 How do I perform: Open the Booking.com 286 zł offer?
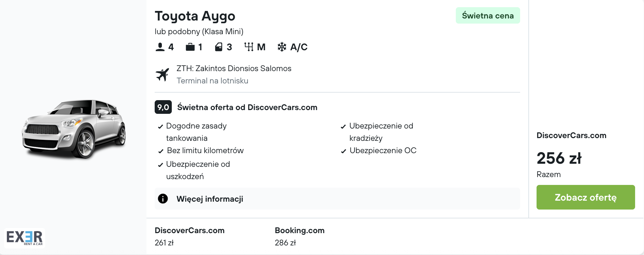299,236
